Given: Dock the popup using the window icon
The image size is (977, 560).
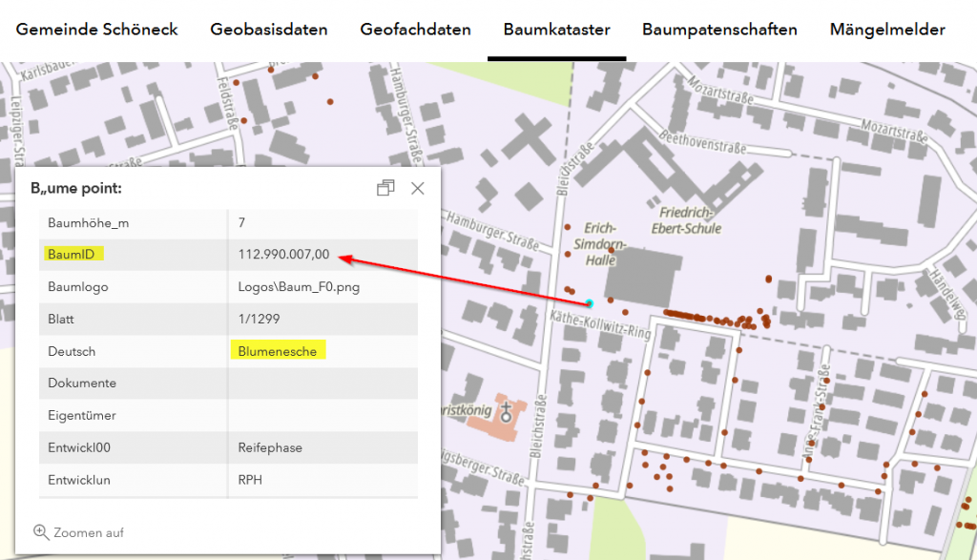Looking at the screenshot, I should [385, 188].
